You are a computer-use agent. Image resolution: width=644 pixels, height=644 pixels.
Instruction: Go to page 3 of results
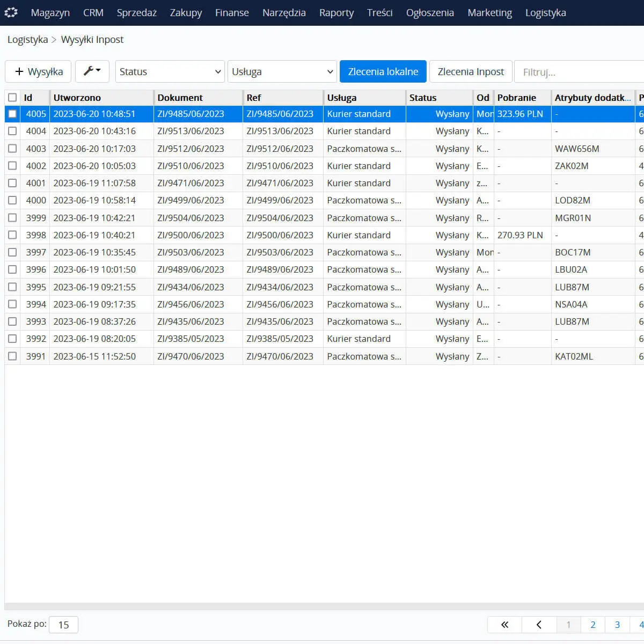(x=617, y=625)
